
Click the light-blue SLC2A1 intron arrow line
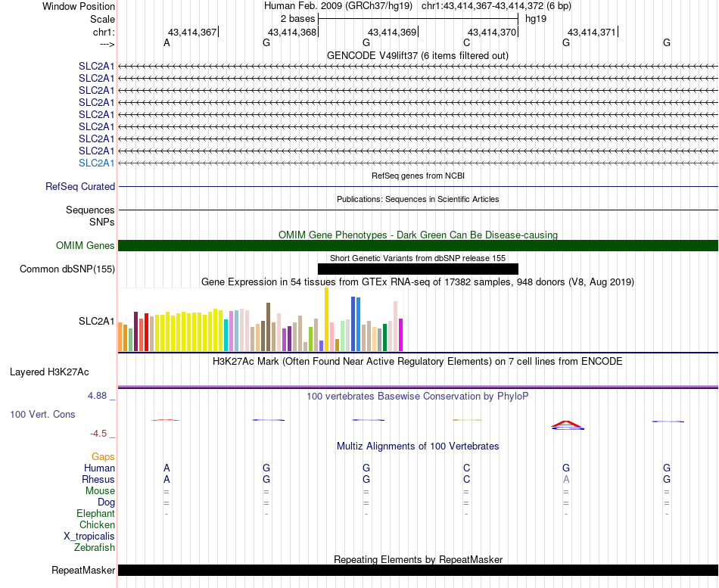419,163
